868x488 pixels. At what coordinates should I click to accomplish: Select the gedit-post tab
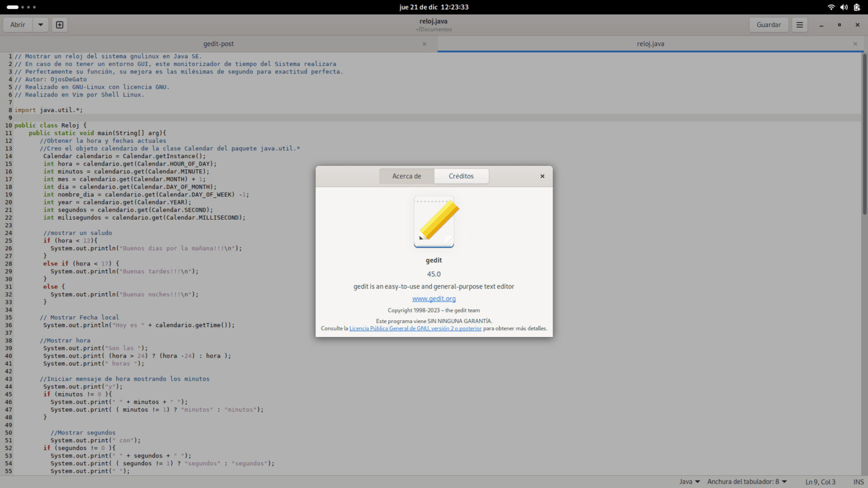pos(218,43)
